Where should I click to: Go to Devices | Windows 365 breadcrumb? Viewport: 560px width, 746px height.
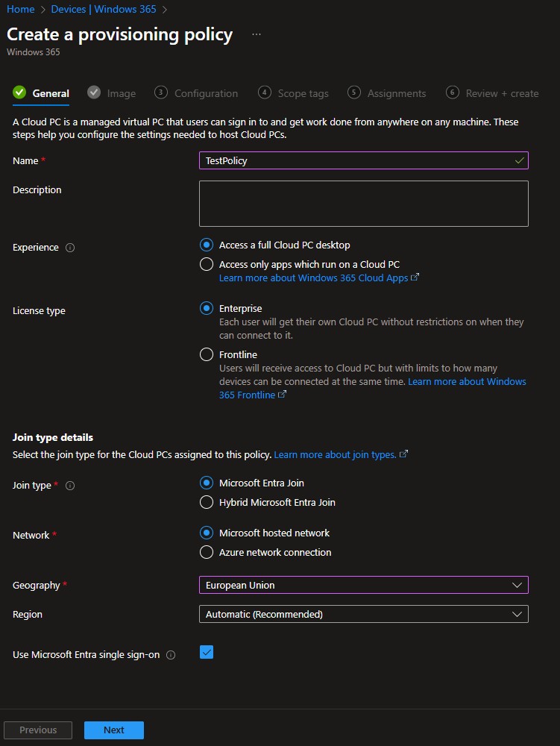point(104,9)
